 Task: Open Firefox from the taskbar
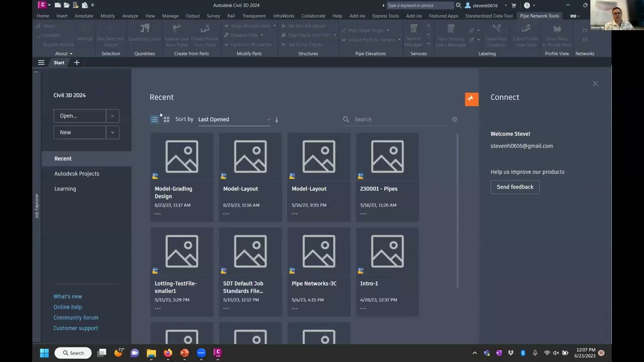(x=168, y=353)
